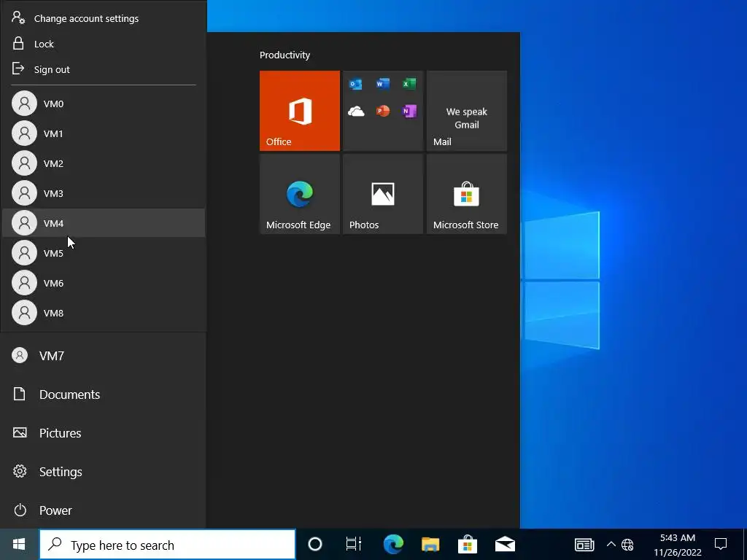The height and width of the screenshot is (560, 747).
Task: Select Lock from the account menu
Action: tap(104, 44)
